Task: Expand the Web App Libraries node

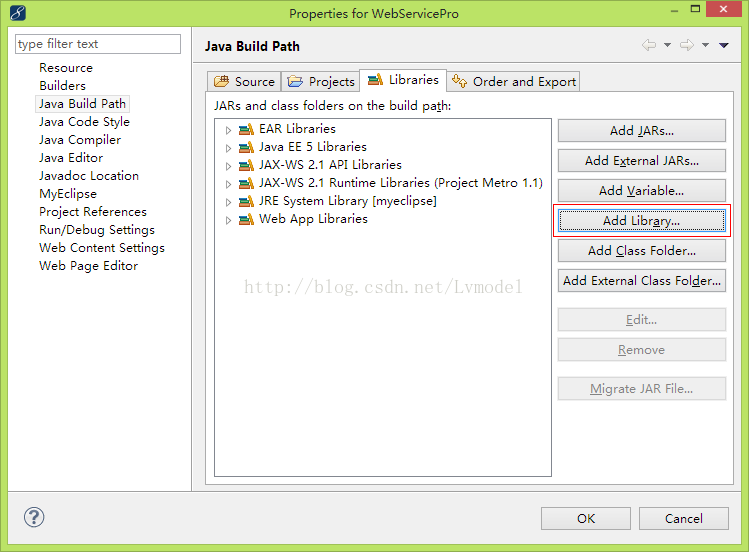Action: click(228, 220)
